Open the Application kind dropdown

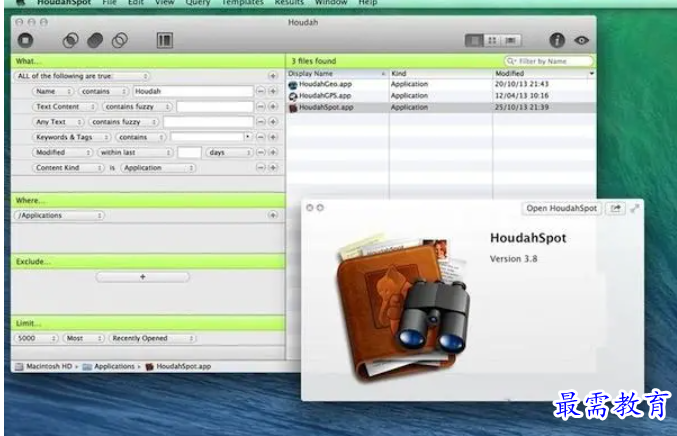(x=158, y=168)
